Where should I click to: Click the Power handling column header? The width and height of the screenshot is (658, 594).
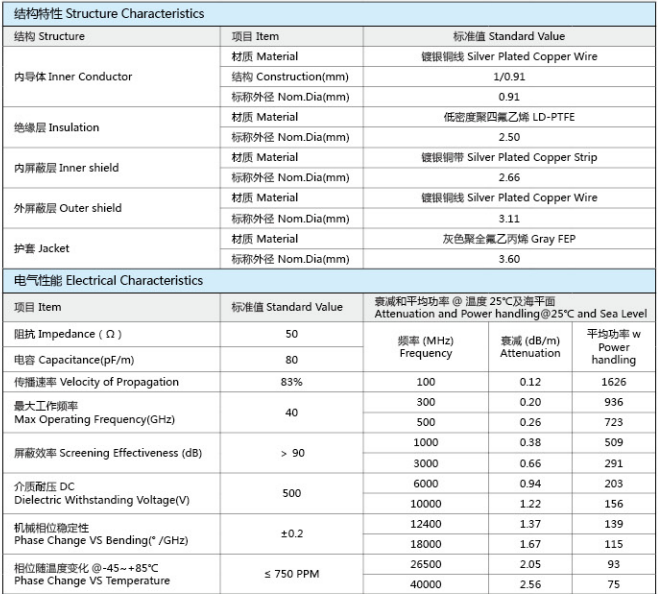point(613,347)
